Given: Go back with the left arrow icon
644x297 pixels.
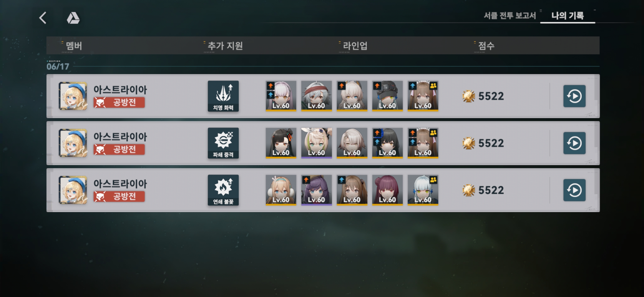Looking at the screenshot, I should 43,18.
